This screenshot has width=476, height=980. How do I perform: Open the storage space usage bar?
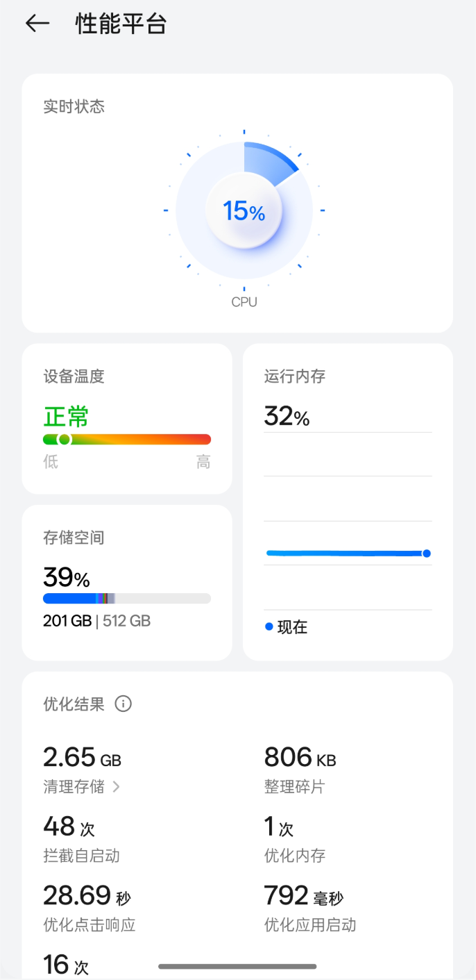[x=126, y=598]
